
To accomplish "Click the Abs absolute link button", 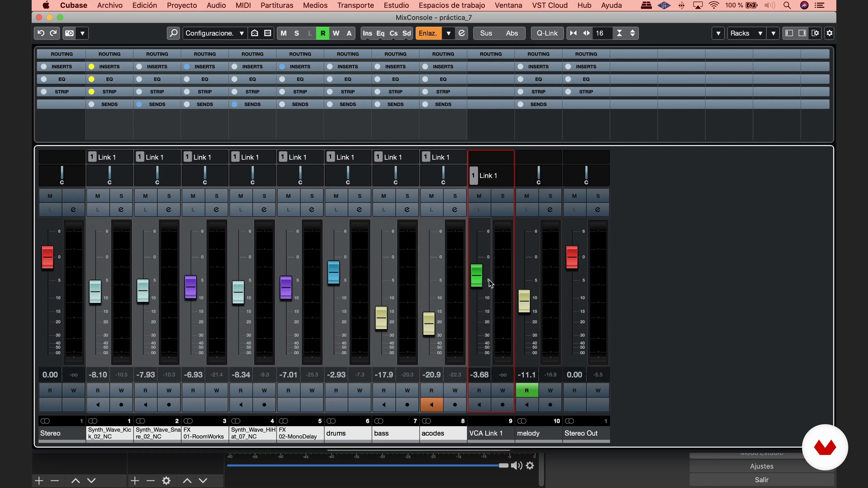I will pos(512,33).
